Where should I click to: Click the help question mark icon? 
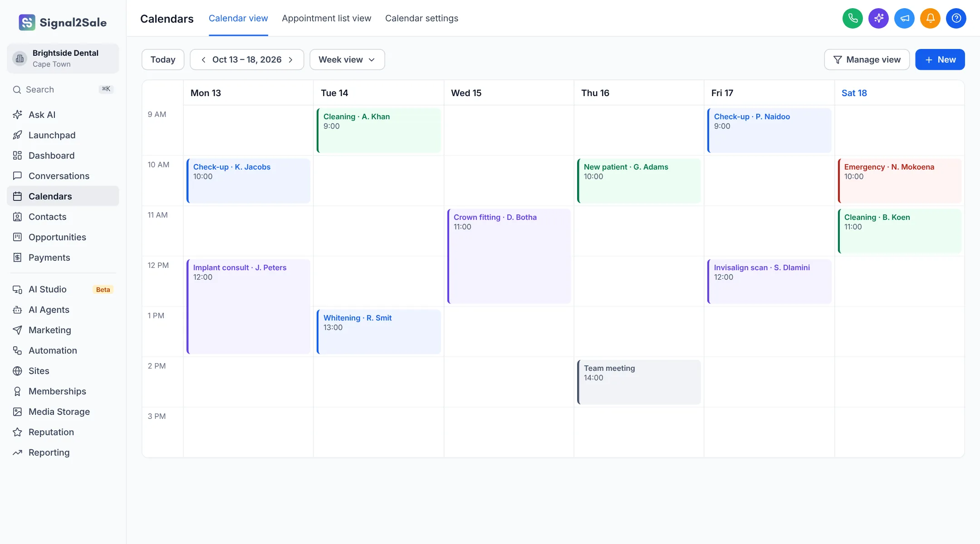point(956,18)
